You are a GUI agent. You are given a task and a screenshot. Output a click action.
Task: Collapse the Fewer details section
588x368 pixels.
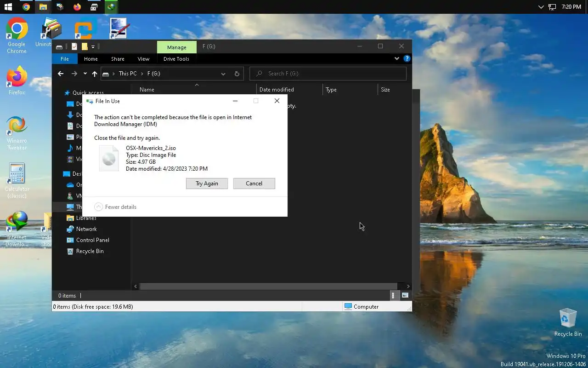[x=115, y=207]
